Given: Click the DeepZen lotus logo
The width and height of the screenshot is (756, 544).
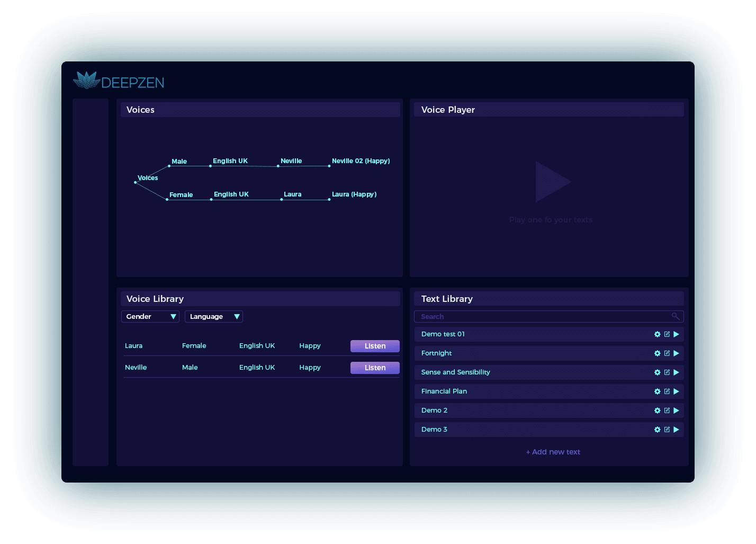Looking at the screenshot, I should click(x=87, y=80).
